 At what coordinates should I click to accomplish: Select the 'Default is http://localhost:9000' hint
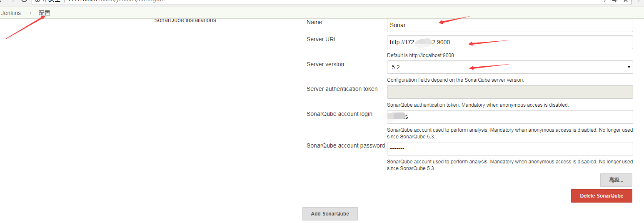click(x=420, y=55)
